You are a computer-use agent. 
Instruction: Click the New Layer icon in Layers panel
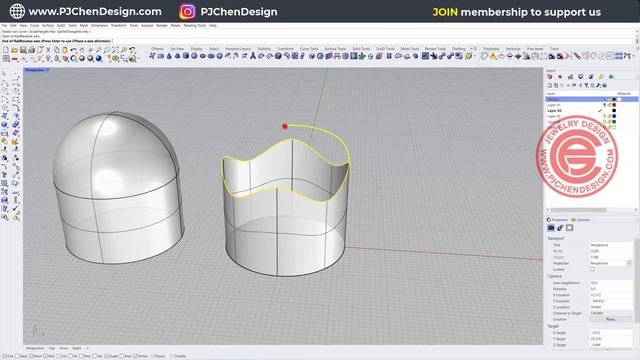[550, 85]
